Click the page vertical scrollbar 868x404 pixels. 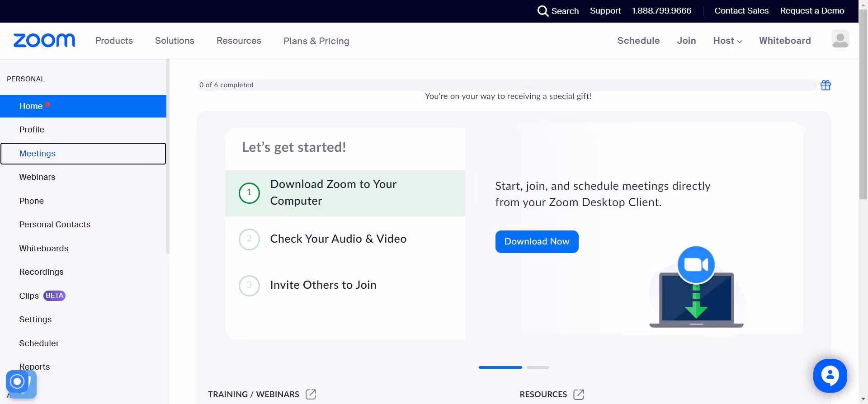(x=863, y=104)
